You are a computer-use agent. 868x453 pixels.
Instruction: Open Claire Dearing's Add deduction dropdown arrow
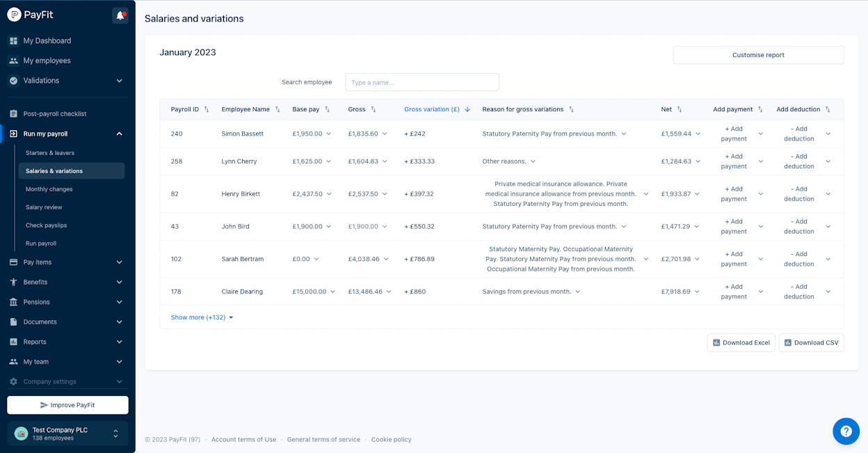click(828, 292)
